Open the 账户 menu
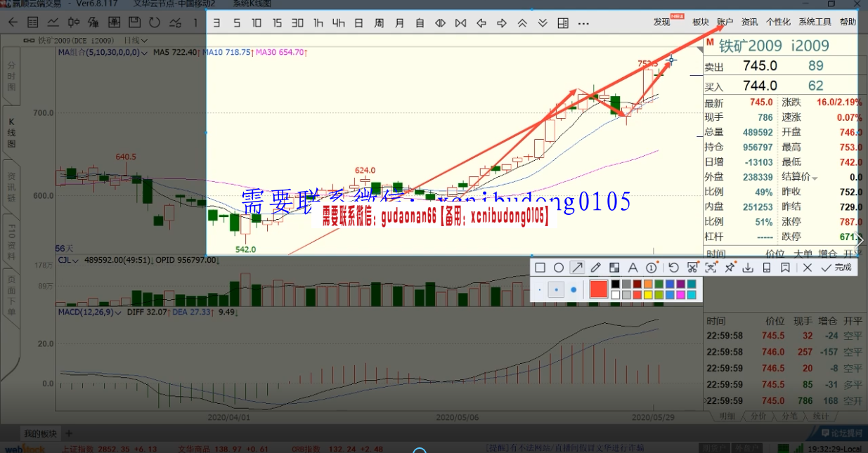Screen dimensions: 868x453 725,22
